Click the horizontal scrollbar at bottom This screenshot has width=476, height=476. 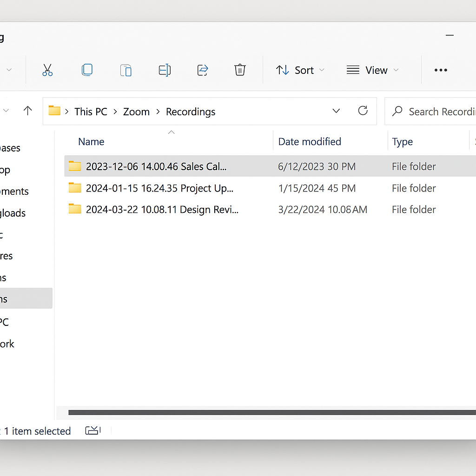[270, 412]
